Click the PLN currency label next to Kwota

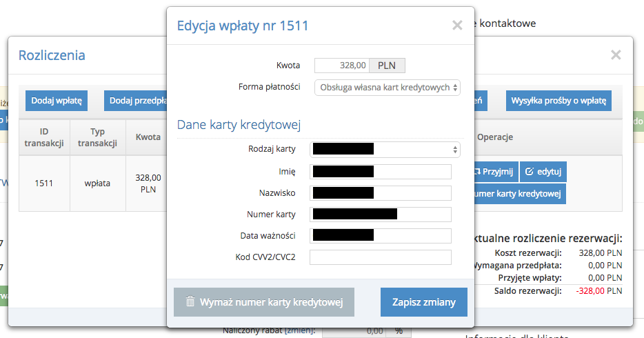(x=387, y=66)
